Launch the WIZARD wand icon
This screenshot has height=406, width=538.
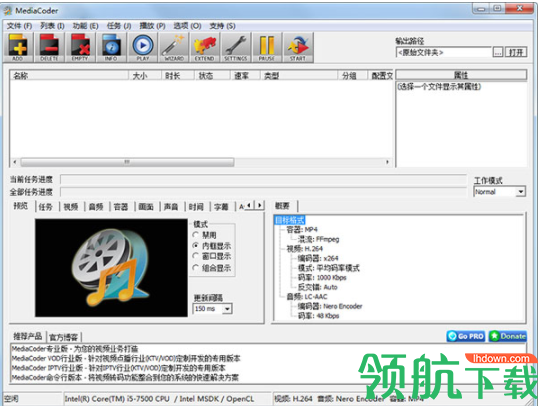(174, 47)
